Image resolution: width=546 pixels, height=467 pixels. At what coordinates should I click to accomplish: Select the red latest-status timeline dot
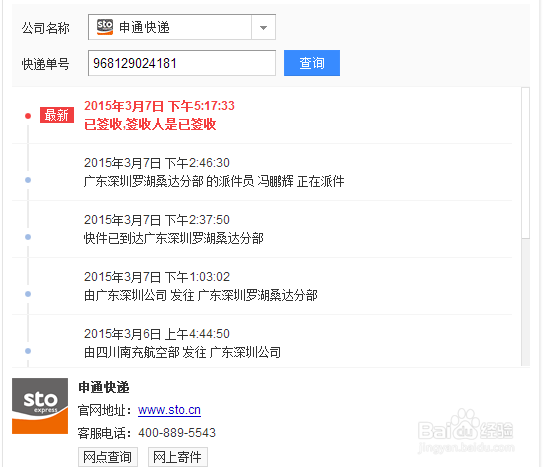click(28, 116)
